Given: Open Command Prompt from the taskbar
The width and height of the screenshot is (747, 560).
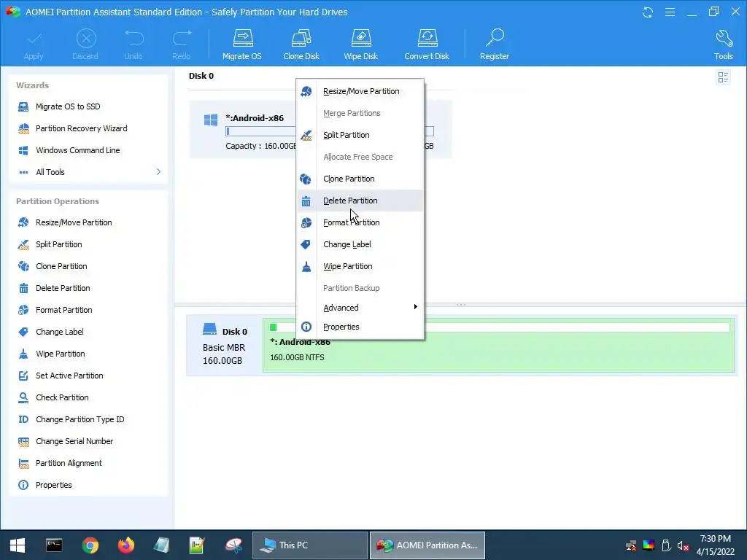Looking at the screenshot, I should pyautogui.click(x=54, y=545).
